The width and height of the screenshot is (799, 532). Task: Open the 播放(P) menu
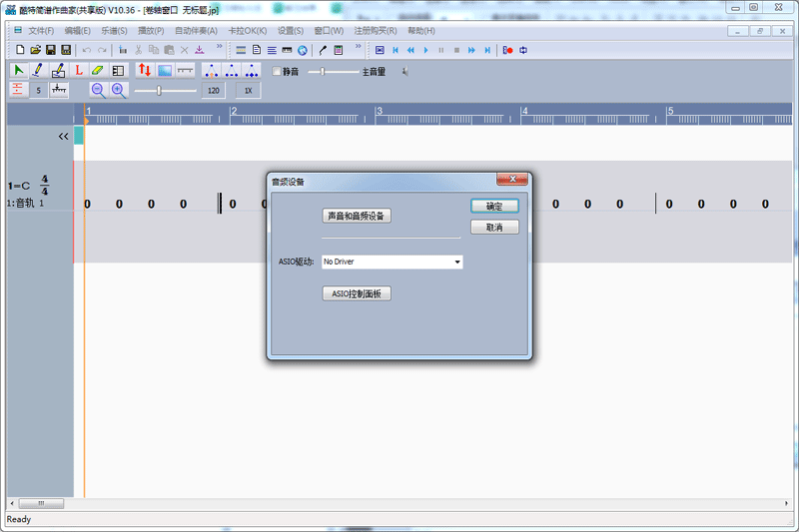[151, 31]
